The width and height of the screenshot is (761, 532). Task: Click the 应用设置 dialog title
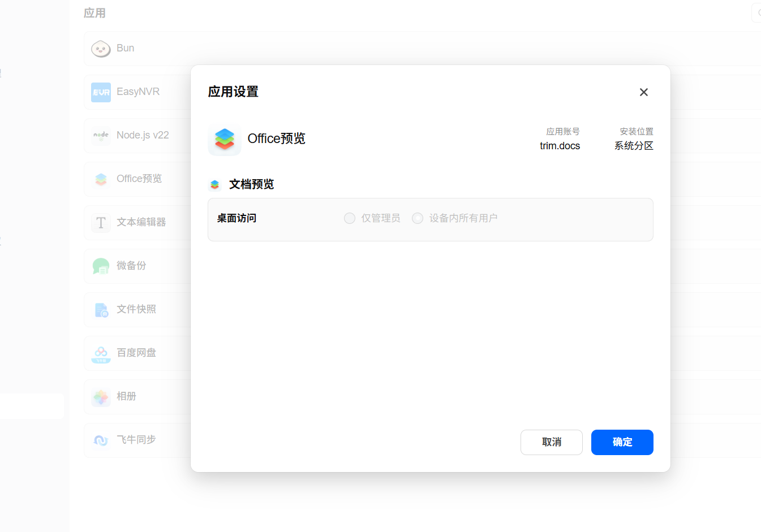(x=233, y=92)
